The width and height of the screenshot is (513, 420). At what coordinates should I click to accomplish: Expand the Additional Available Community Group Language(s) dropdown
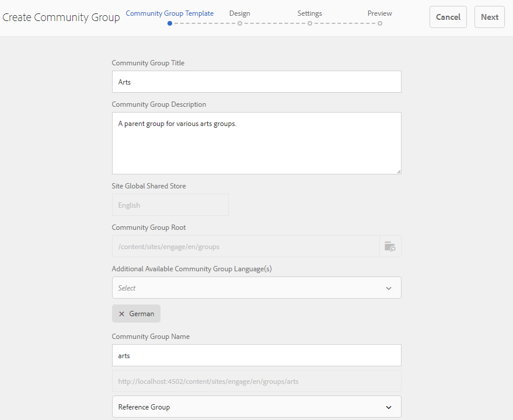tap(256, 288)
